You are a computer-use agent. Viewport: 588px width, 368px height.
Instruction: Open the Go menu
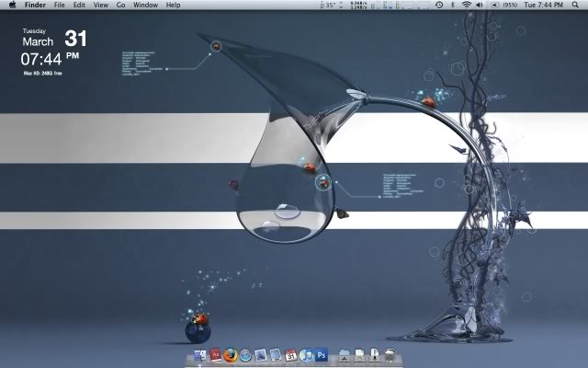pos(120,5)
